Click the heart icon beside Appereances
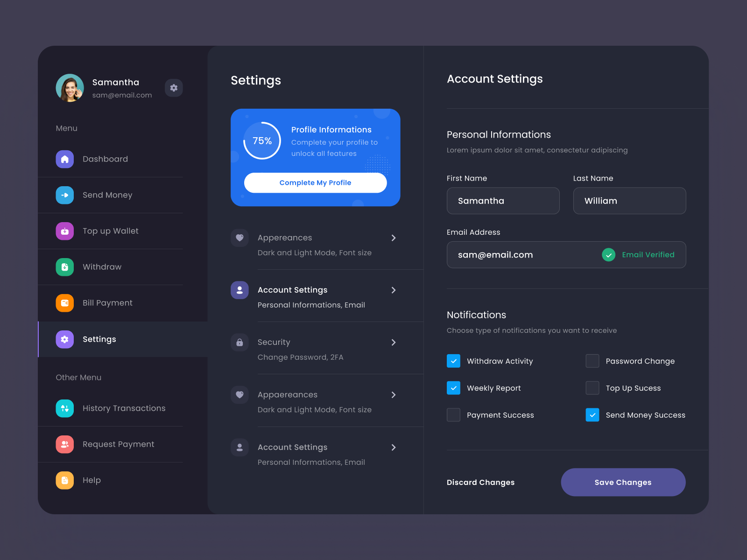Screen dimensions: 747x560 coord(240,238)
